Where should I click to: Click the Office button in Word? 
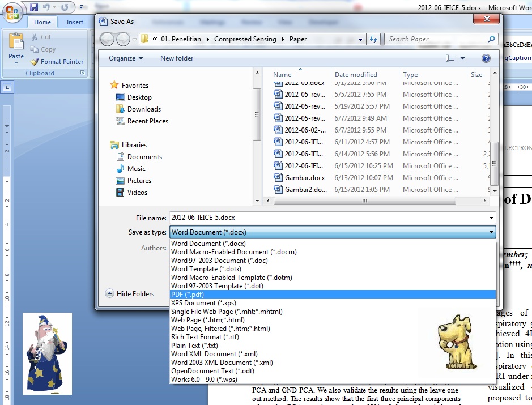point(12,13)
